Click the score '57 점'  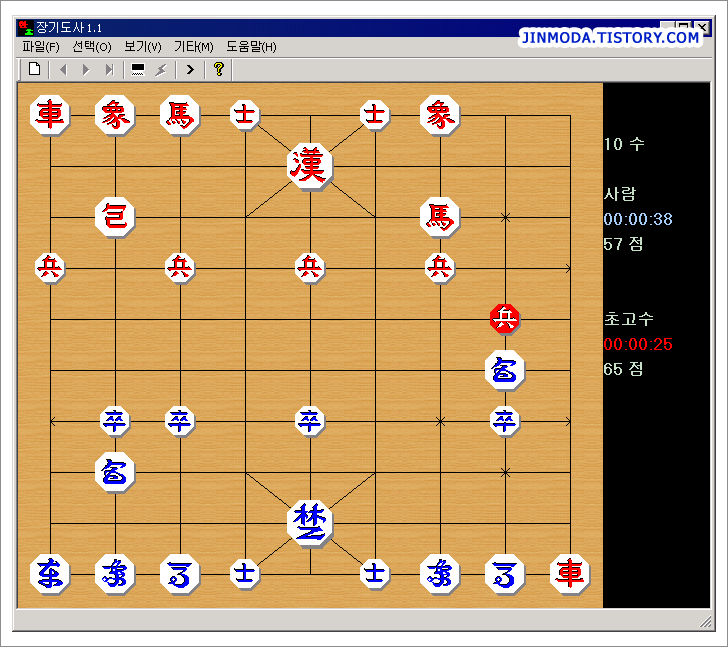tap(624, 244)
